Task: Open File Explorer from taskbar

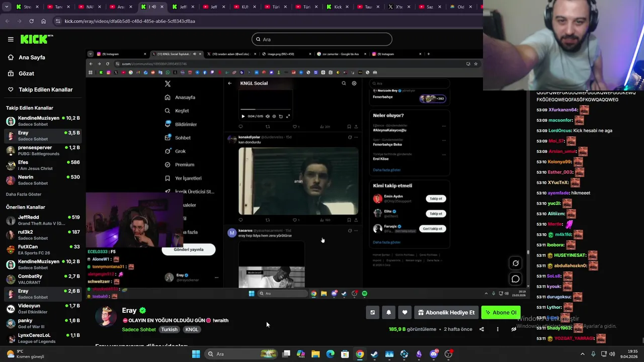Action: coord(315,354)
